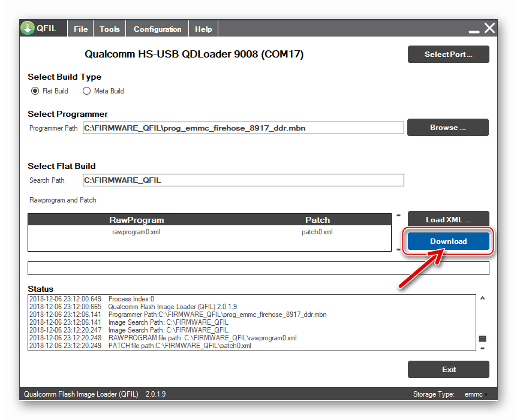Click the small minus button above Load XML

tap(398, 215)
